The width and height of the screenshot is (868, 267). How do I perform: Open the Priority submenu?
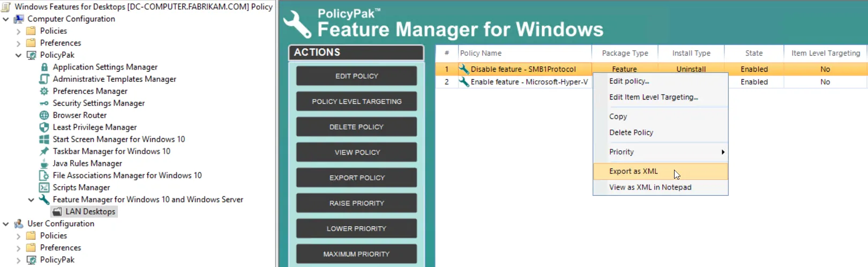coord(660,152)
